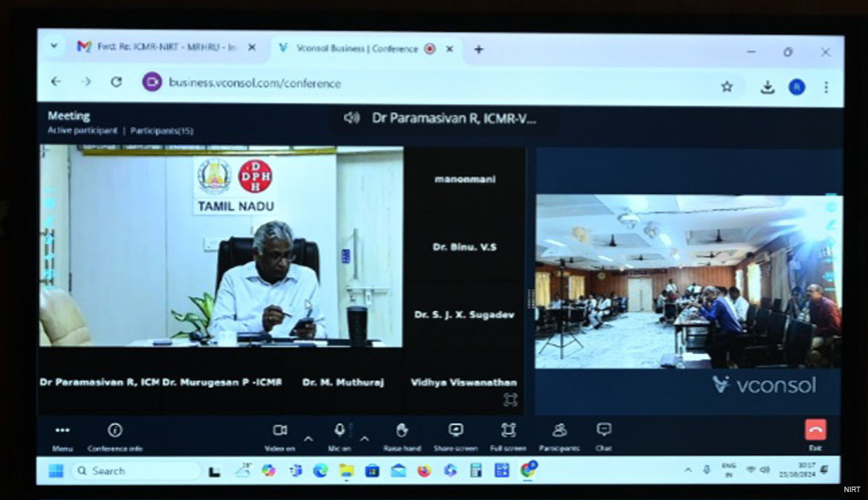
Task: Click the red Exit call icon
Action: tap(815, 430)
